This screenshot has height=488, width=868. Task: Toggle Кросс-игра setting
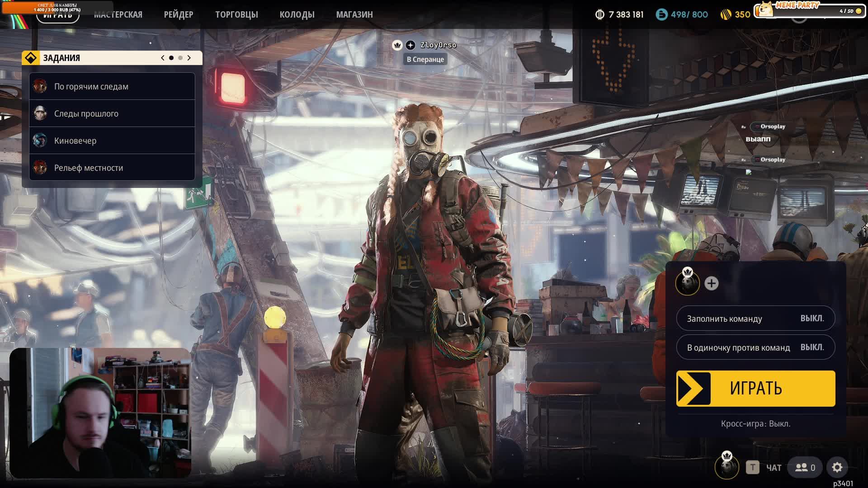[x=755, y=424]
